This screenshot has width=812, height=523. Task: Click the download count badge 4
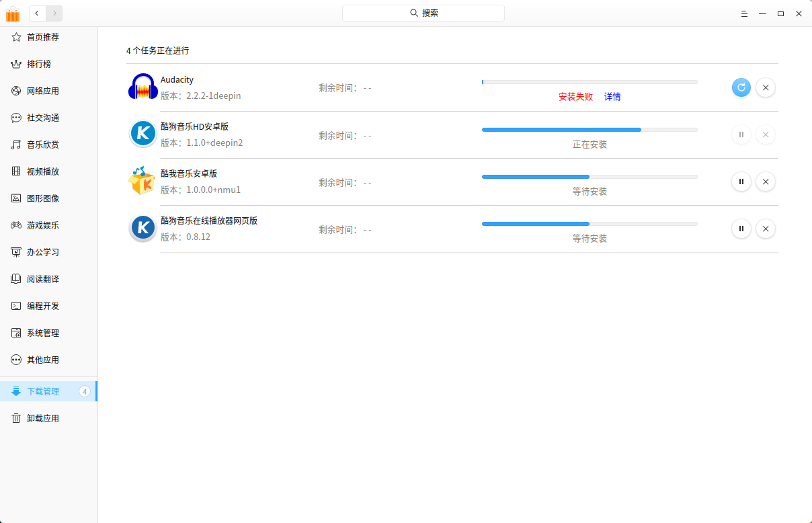coord(85,391)
